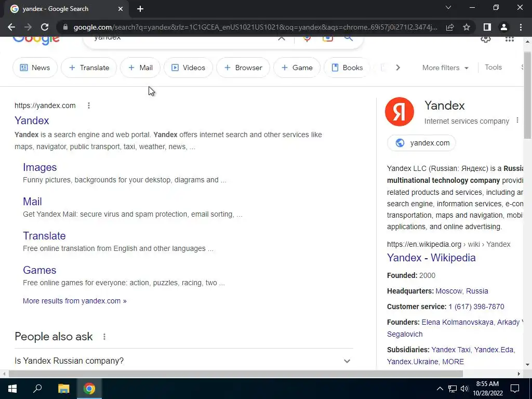This screenshot has height=399, width=532.
Task: Click the address bar URL field
Action: [x=255, y=27]
